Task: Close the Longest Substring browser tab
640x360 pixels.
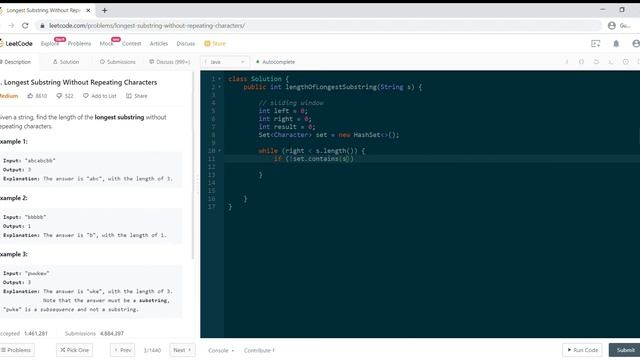Action: click(x=88, y=11)
